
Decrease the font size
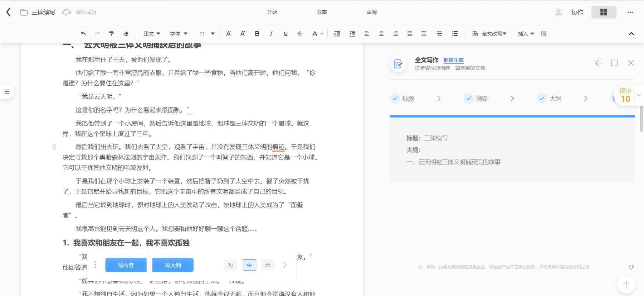click(x=243, y=34)
